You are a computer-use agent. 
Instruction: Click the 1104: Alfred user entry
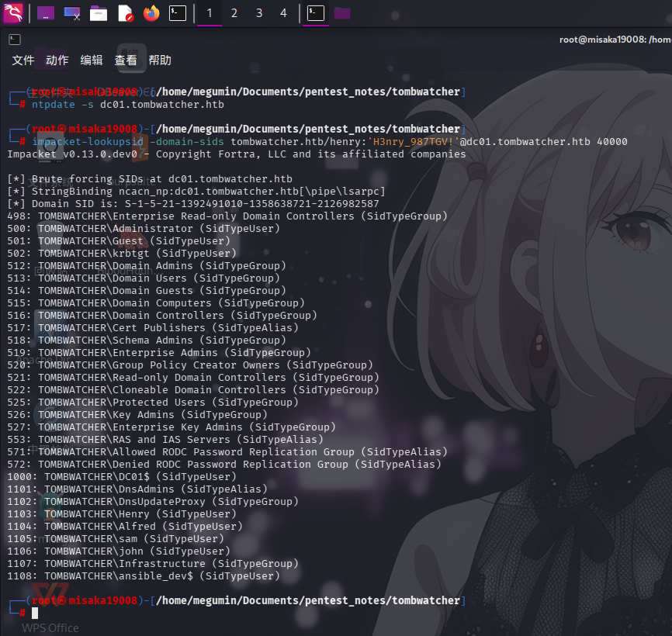(125, 527)
